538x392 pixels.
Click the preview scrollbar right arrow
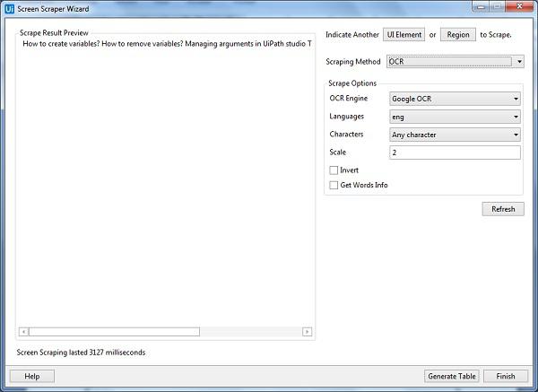[307, 332]
